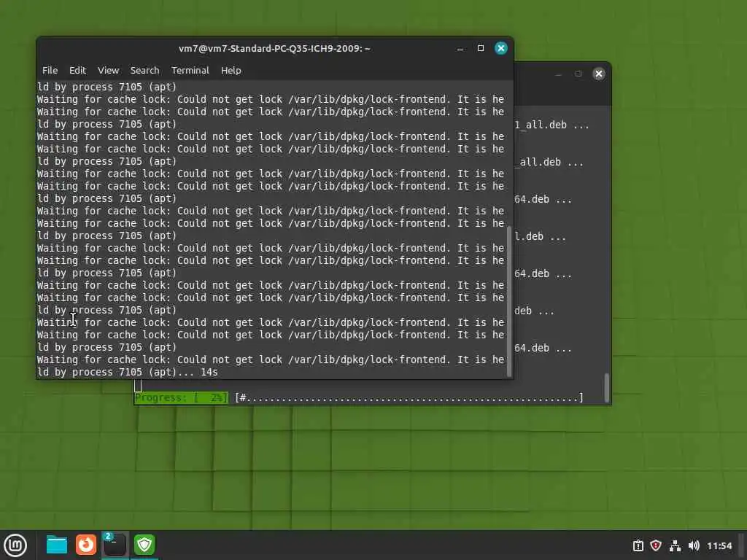Image resolution: width=747 pixels, height=560 pixels.
Task: Close the background terminal window
Action: tap(599, 74)
